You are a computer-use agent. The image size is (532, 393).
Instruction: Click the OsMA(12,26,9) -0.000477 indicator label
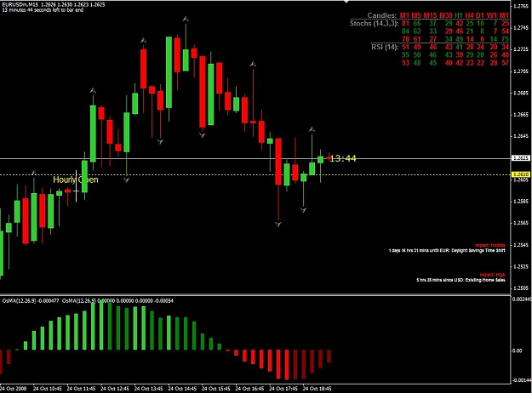pyautogui.click(x=31, y=301)
